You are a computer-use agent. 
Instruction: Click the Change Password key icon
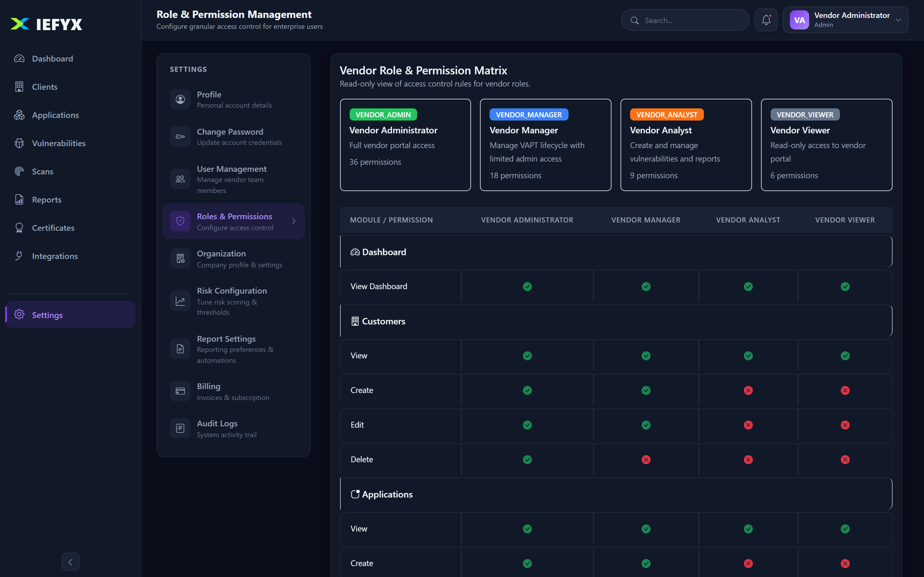(x=180, y=137)
